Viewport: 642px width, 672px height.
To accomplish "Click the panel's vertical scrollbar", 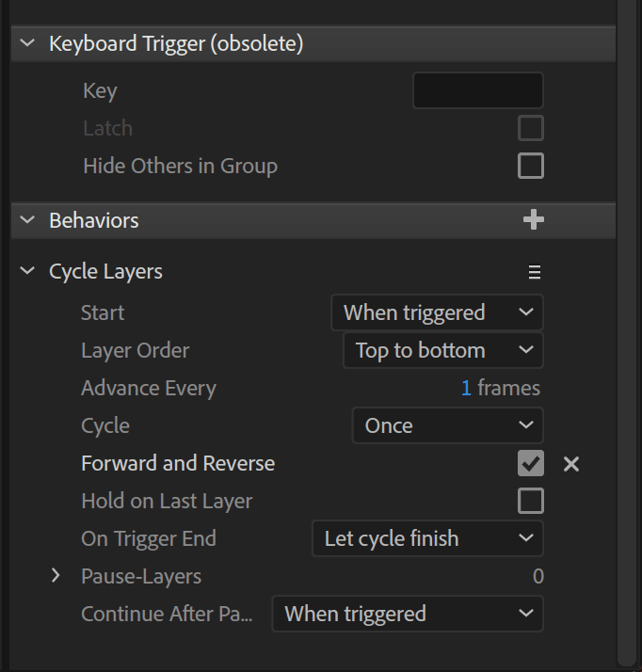I will click(627, 334).
